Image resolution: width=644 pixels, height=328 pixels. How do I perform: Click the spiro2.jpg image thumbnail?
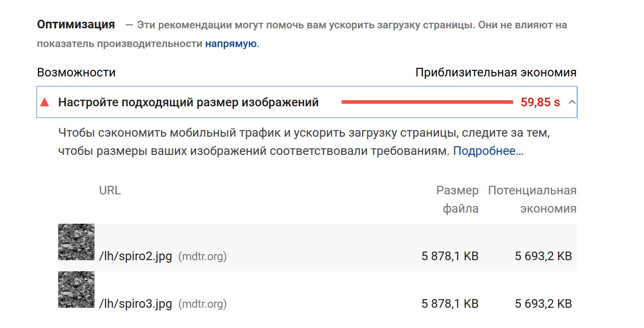coord(76,242)
